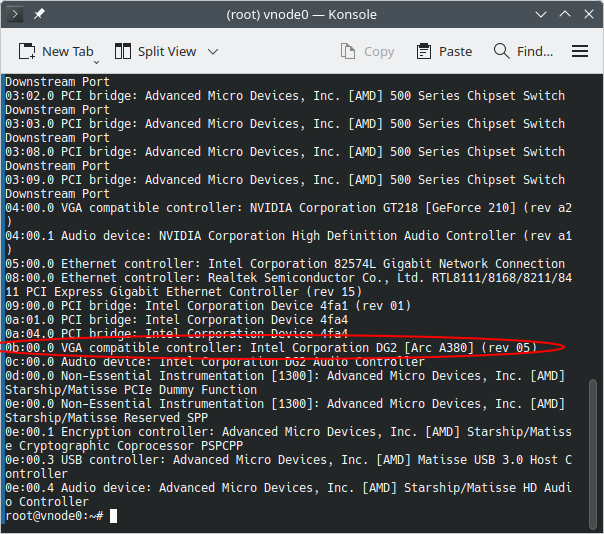
Task: Click the terminal icon in title bar
Action: tap(15, 14)
